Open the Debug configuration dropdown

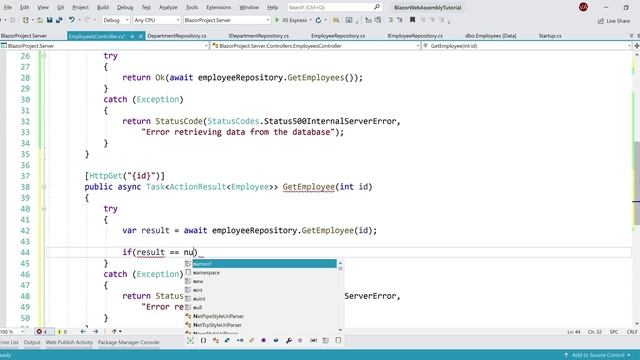[x=116, y=20]
